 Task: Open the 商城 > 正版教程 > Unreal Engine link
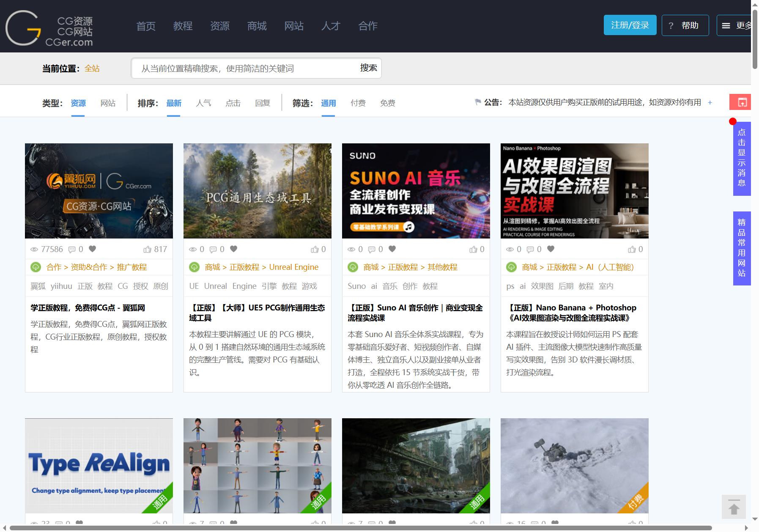coord(262,267)
